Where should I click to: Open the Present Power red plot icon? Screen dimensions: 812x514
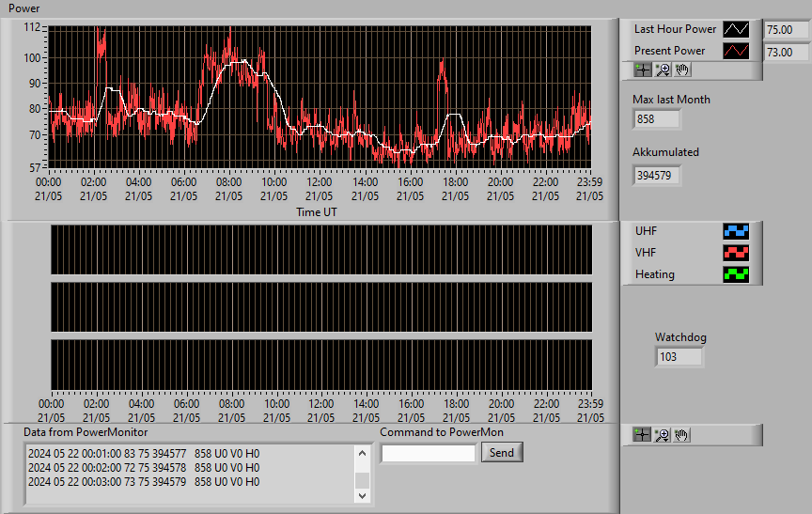(736, 51)
